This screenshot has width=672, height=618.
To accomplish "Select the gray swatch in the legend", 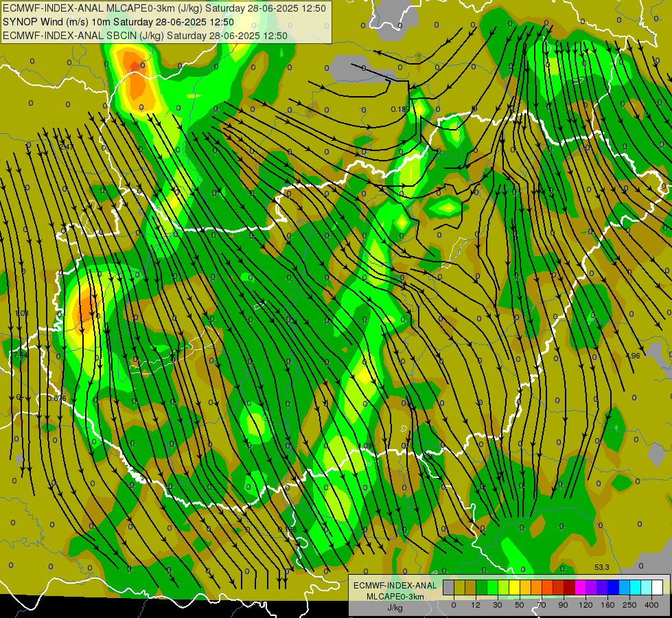I will point(448,587).
